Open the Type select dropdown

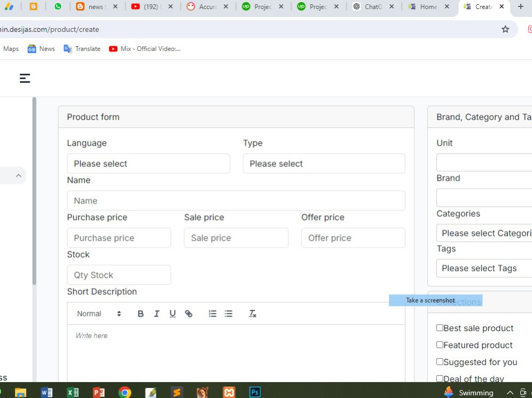(324, 164)
